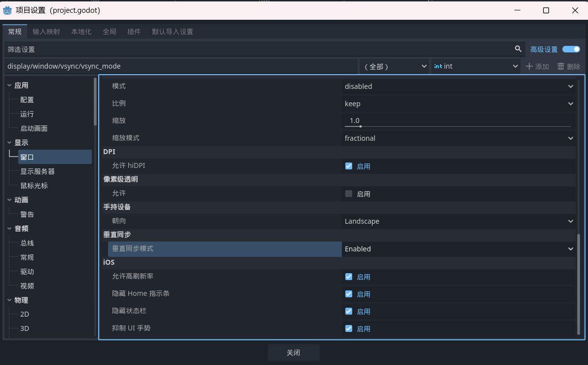The height and width of the screenshot is (365, 588).
Task: Select 运行 in the category tree
Action: pos(27,114)
